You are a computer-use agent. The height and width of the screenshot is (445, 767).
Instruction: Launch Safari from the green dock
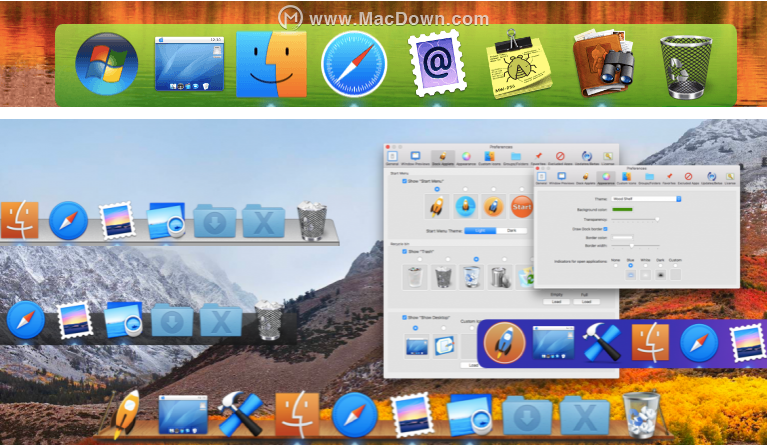click(x=354, y=64)
